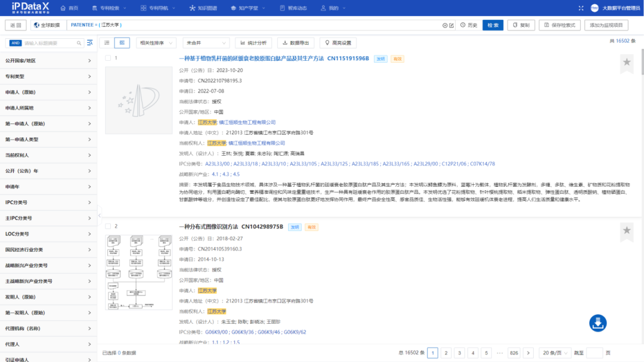Image resolution: width=644 pixels, height=362 pixels.
Task: Click 添加为监视项目 button
Action: pyautogui.click(x=606, y=25)
